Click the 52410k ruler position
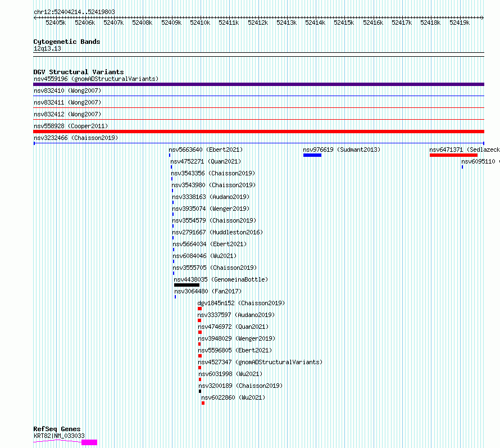500x448 pixels. coord(200,22)
